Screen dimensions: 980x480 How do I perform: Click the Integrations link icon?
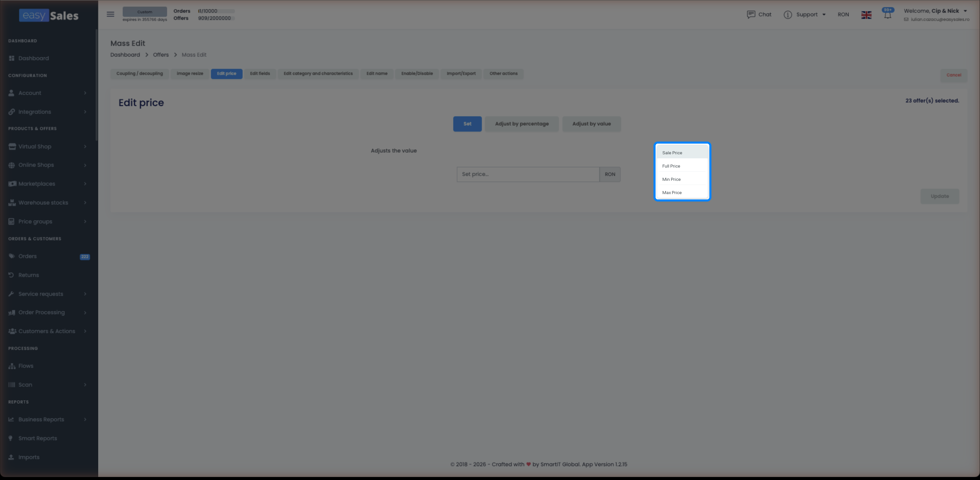click(x=11, y=112)
